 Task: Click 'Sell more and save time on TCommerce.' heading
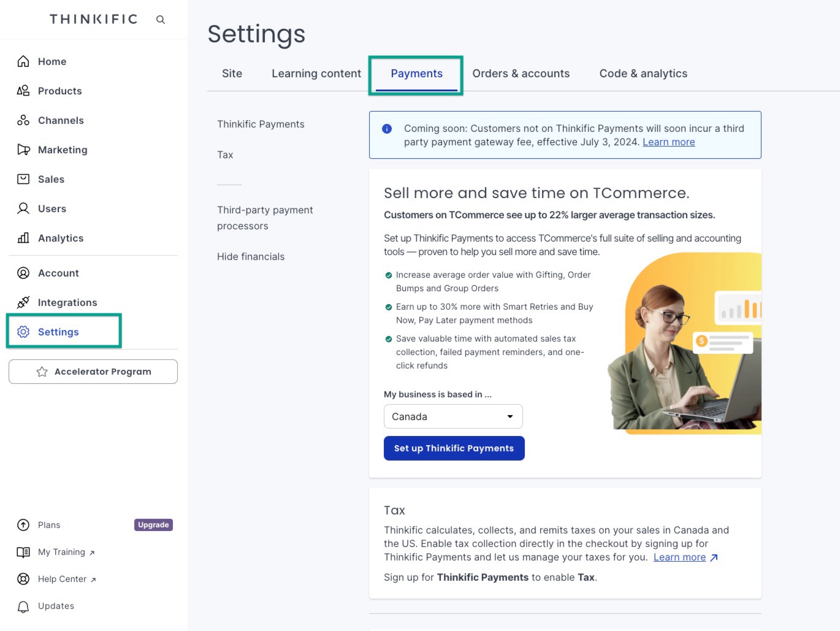(536, 193)
